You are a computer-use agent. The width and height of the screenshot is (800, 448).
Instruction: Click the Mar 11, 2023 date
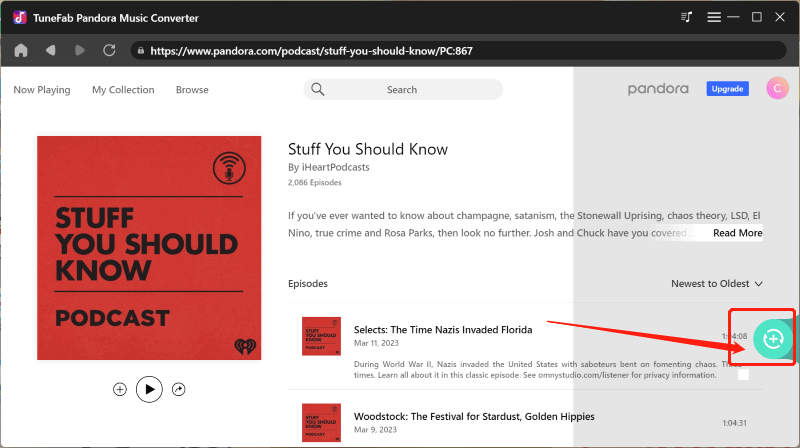pos(377,343)
